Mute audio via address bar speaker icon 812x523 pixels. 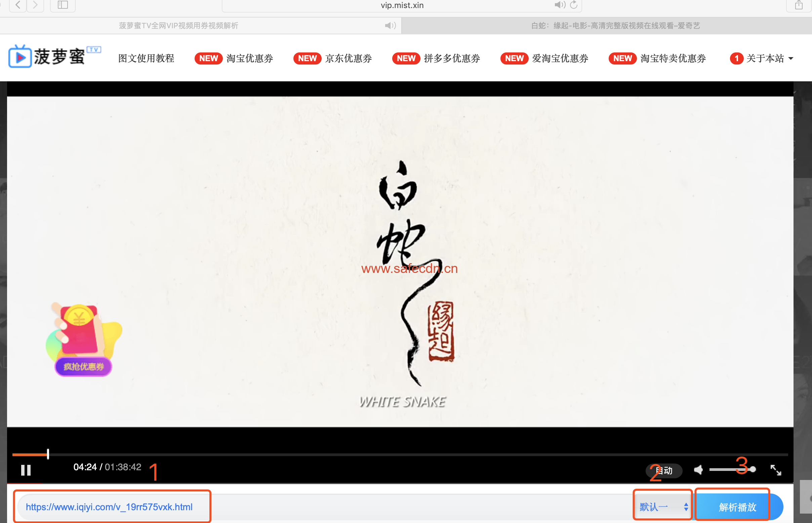pyautogui.click(x=560, y=5)
